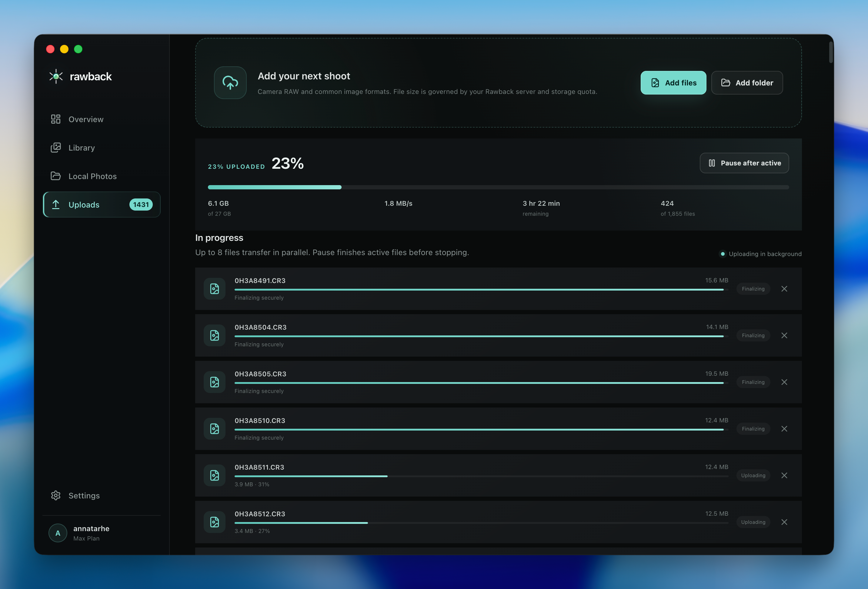This screenshot has height=589, width=868.
Task: Click the 3 hr 22 min remaining value
Action: 541,203
